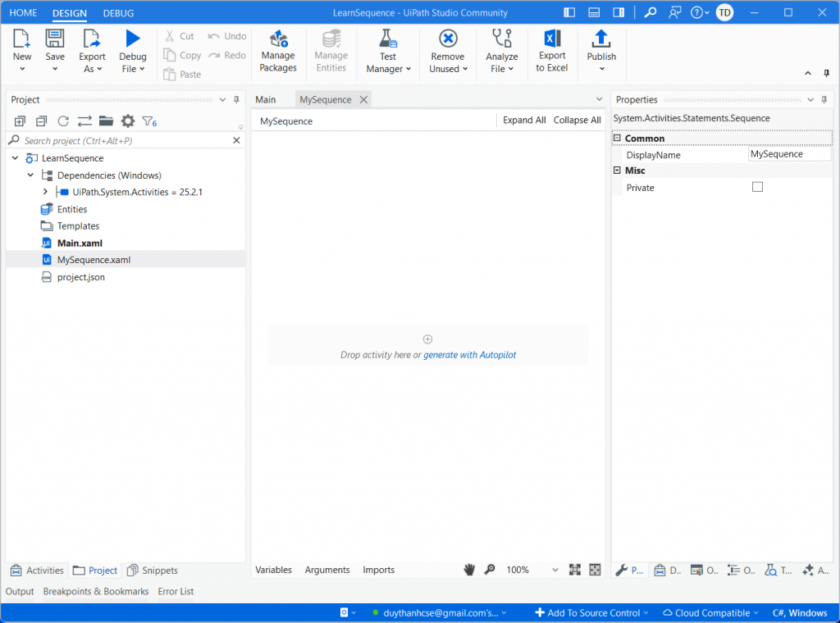Toggle the left panel layout button

[x=569, y=12]
